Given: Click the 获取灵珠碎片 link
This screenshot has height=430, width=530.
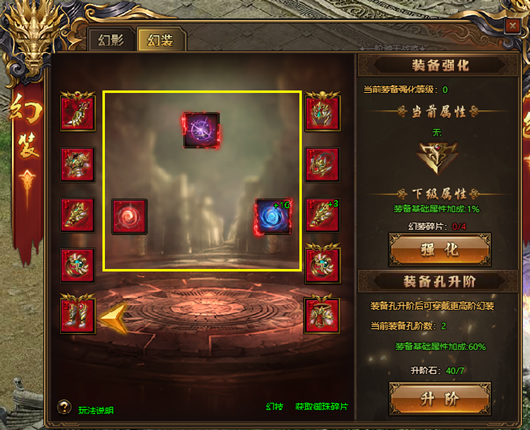Looking at the screenshot, I should coord(321,406).
